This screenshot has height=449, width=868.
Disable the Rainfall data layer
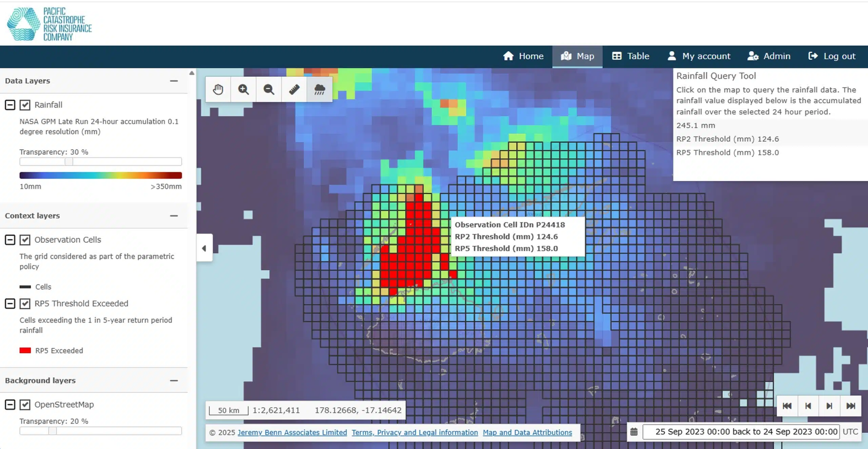(x=25, y=105)
